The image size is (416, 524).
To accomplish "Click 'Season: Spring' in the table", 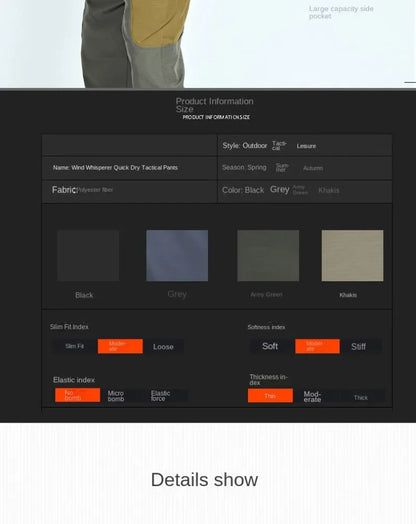I will click(x=244, y=167).
